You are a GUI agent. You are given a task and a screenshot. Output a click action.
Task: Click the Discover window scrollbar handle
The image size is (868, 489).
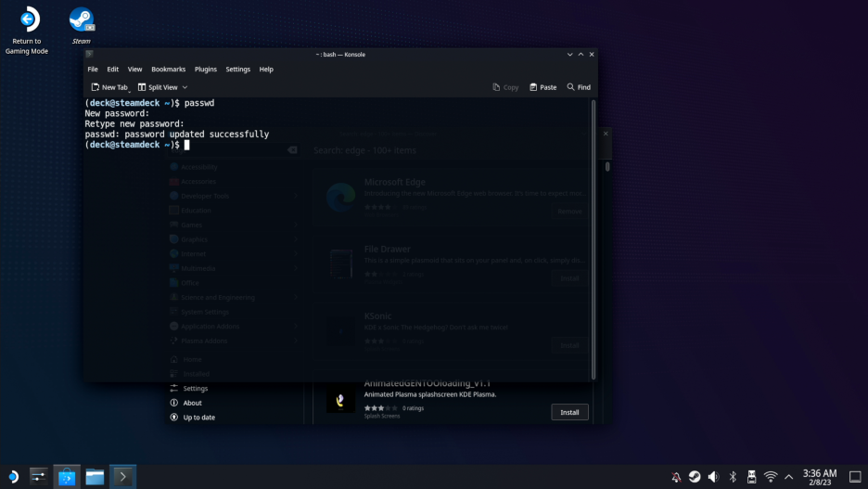607,166
